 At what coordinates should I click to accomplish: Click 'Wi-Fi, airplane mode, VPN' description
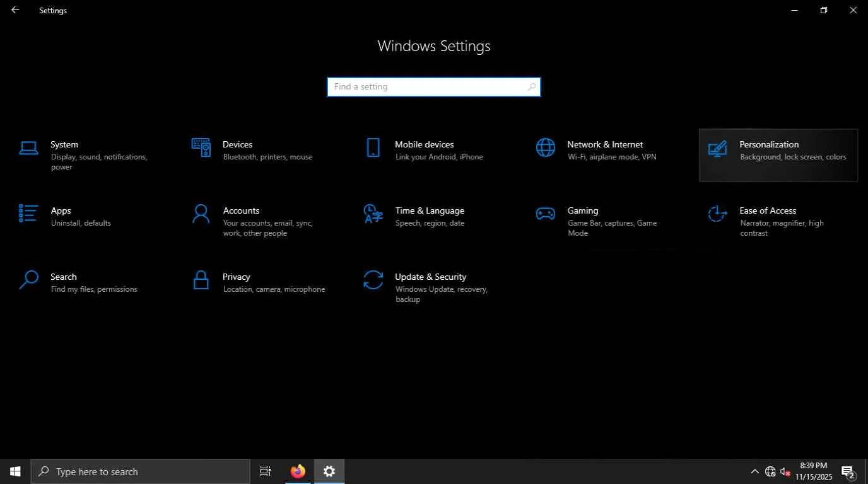point(612,157)
